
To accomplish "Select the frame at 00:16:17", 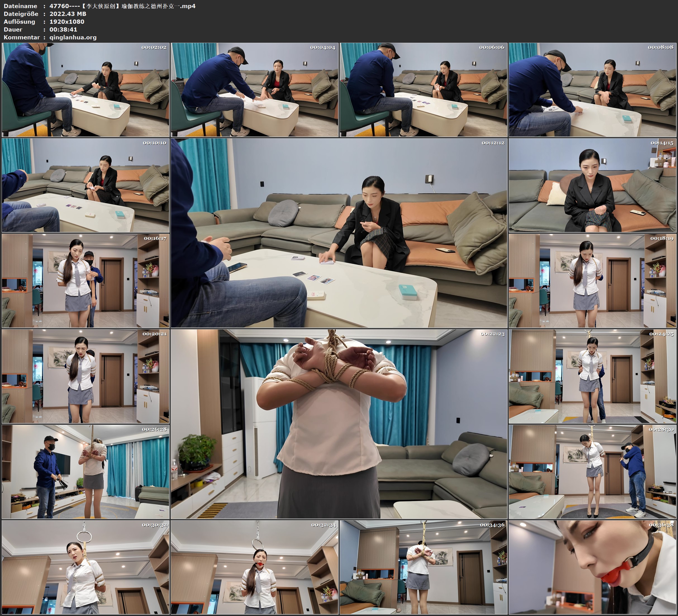I will point(85,281).
